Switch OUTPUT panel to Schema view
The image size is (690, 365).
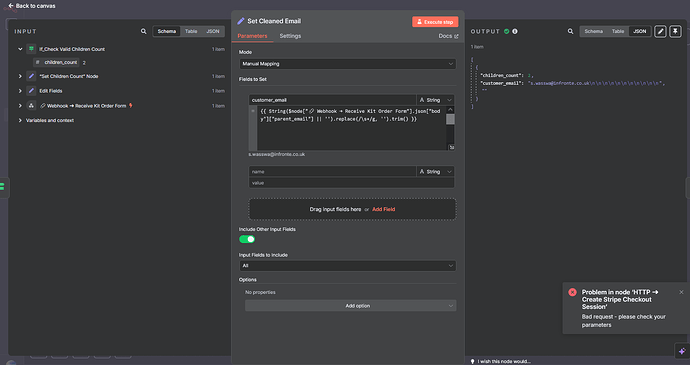[594, 31]
